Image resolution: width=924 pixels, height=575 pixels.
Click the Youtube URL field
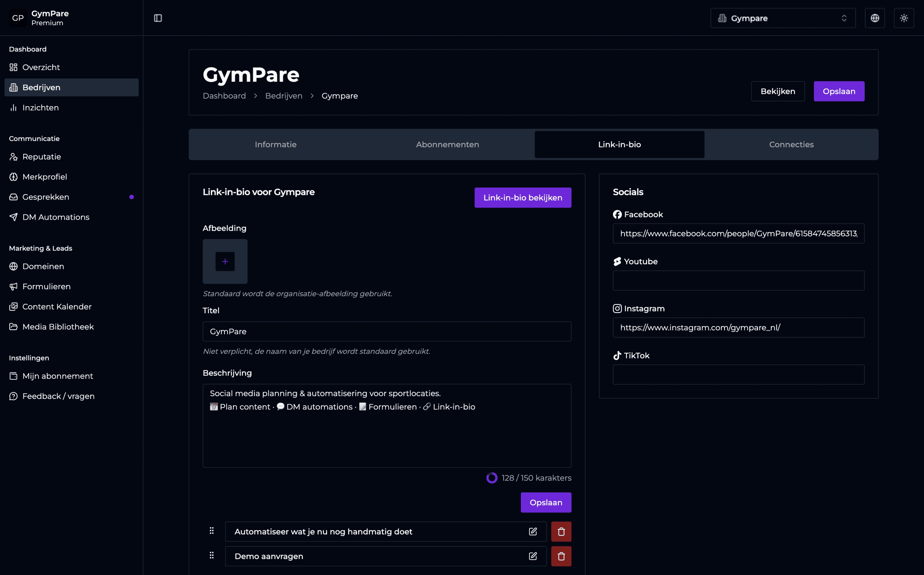(x=738, y=281)
